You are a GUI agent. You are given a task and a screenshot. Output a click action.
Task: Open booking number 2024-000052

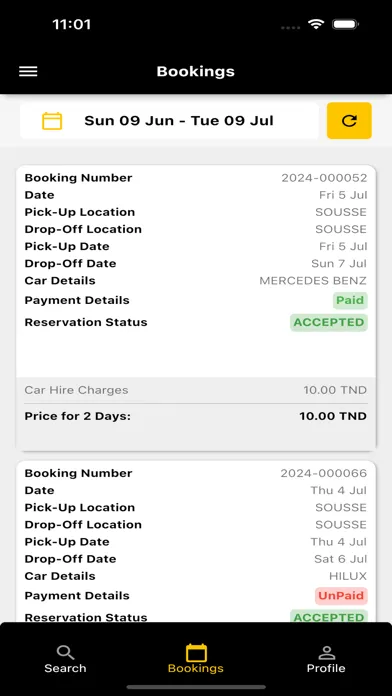click(x=324, y=178)
